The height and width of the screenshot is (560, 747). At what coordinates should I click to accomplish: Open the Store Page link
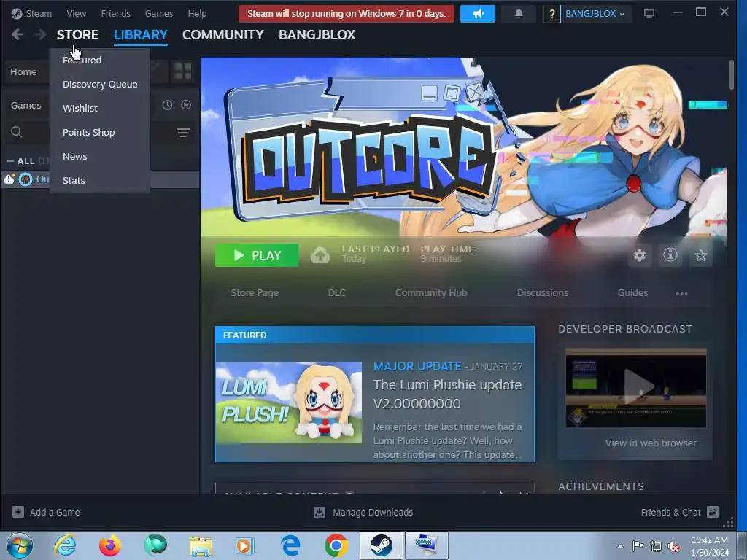255,293
